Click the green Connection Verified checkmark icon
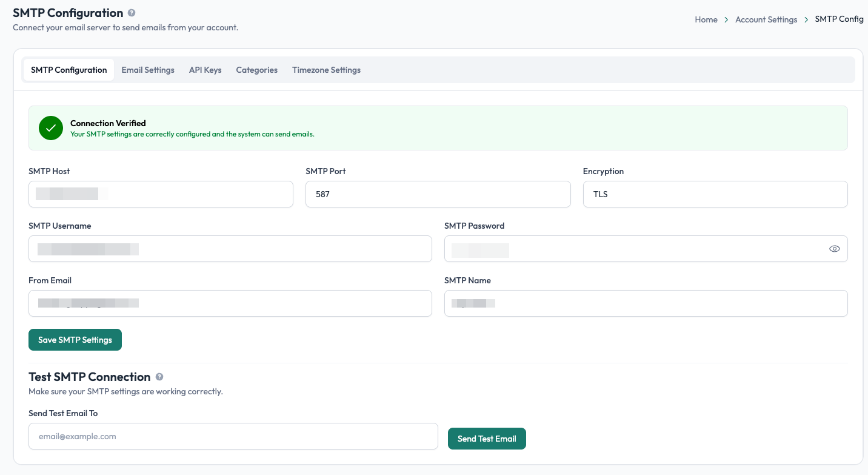 click(51, 128)
